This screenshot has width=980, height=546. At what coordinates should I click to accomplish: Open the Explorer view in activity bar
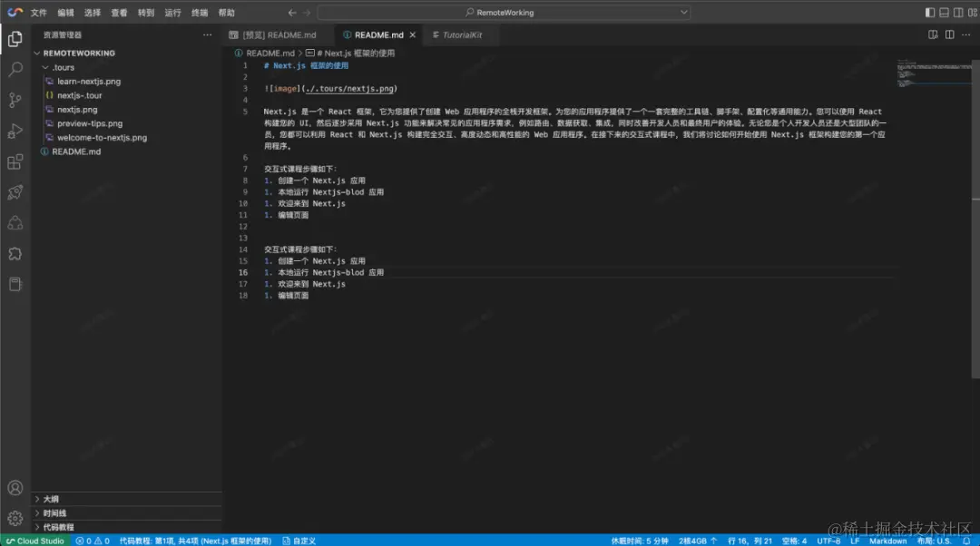click(x=15, y=39)
